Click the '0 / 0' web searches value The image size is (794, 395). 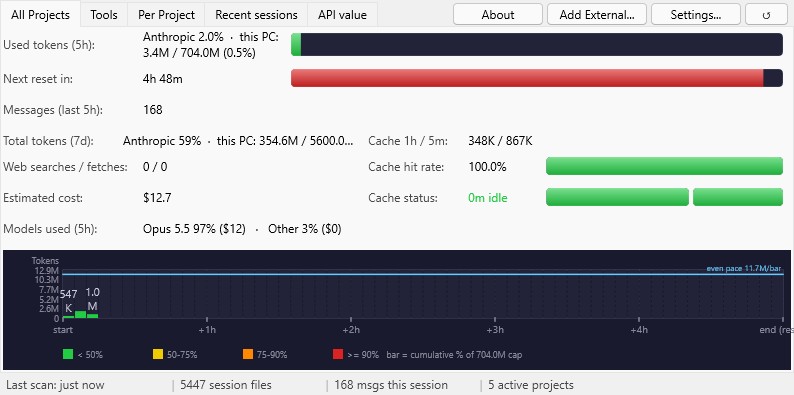(x=155, y=167)
